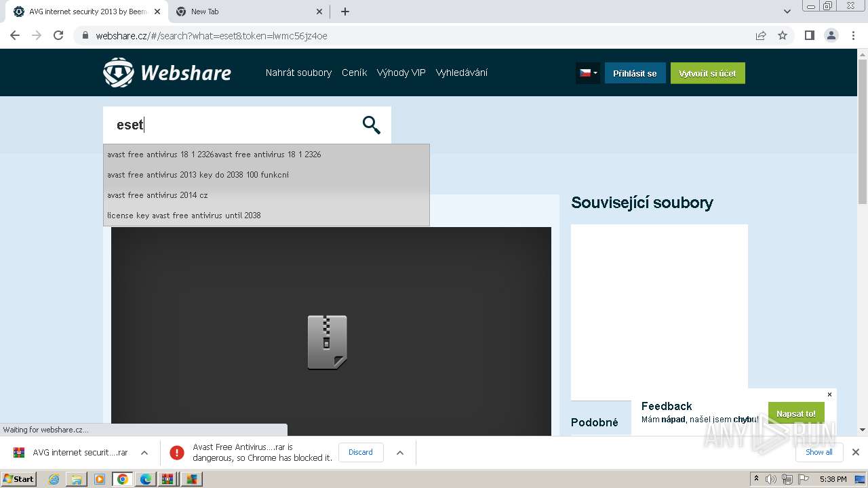This screenshot has height=488, width=868.
Task: Click the taskbar clock 5:38 PM
Action: coord(833,479)
